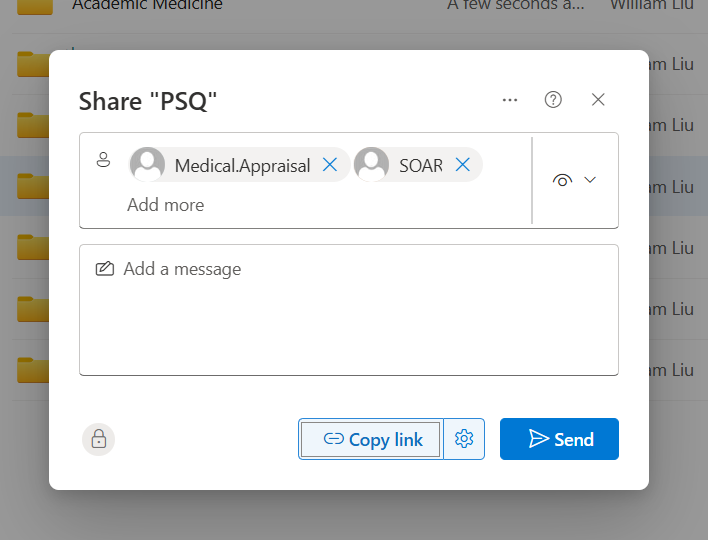Close the Share PSQ dialog
The width and height of the screenshot is (708, 540).
pos(598,100)
